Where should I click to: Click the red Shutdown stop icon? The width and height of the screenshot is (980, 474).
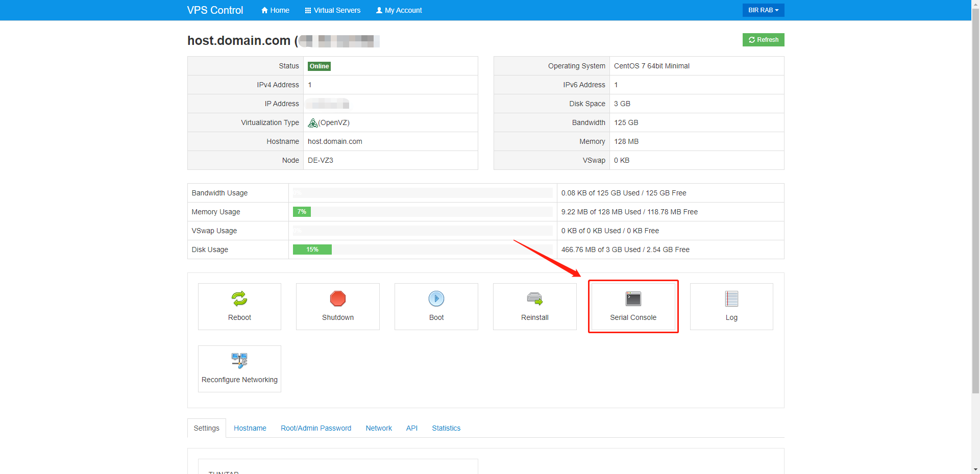tap(338, 298)
